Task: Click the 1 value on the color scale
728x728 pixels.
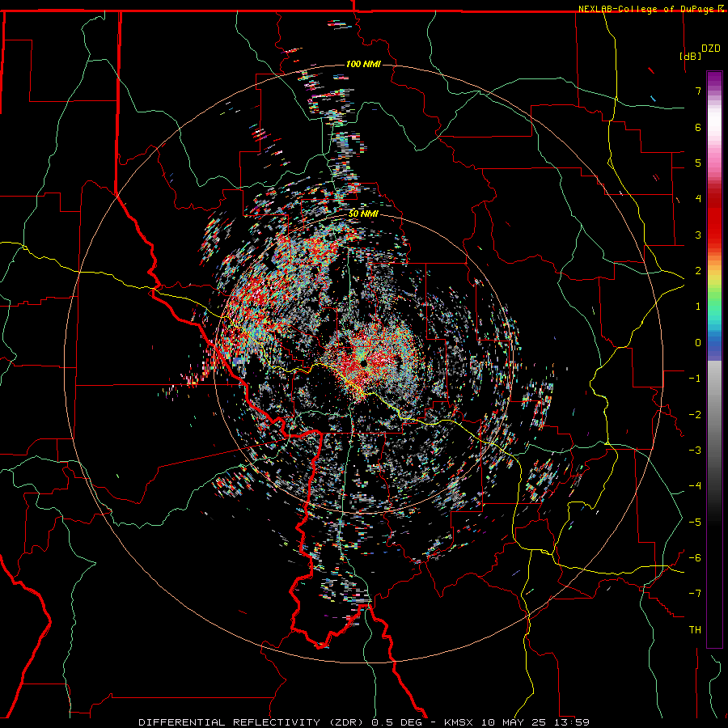Action: pos(698,306)
